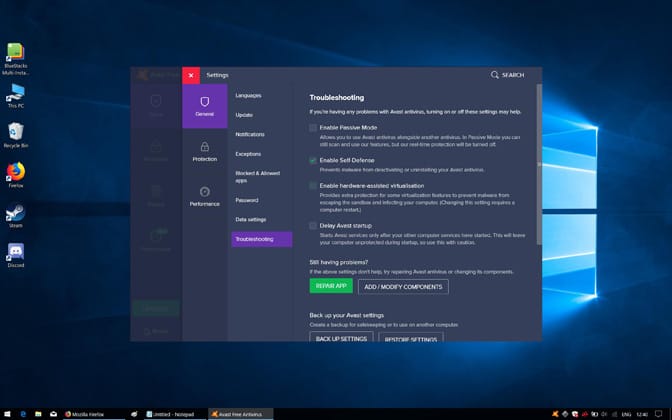Click Avast Free Antivirus taskbar button
This screenshot has width=672, height=420.
[x=241, y=414]
